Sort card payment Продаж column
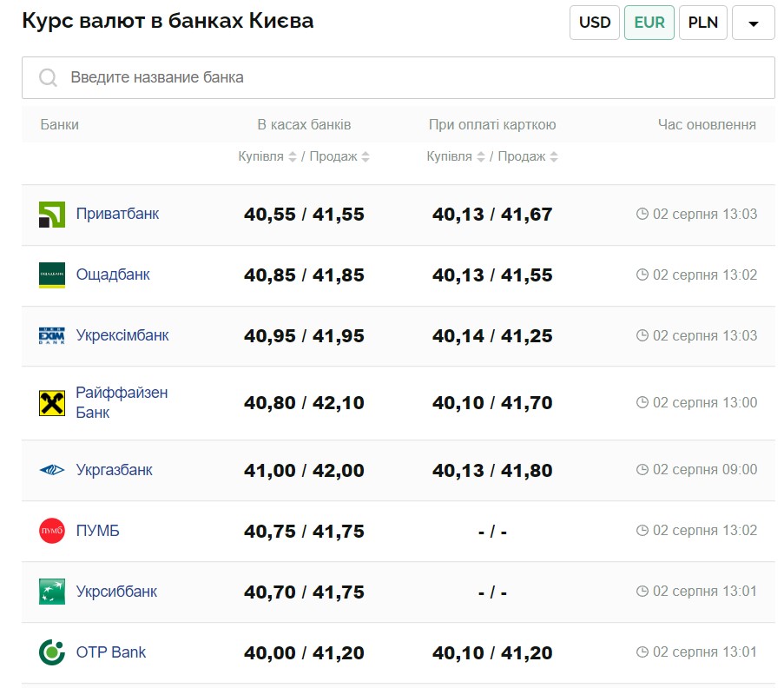The height and width of the screenshot is (688, 784). (554, 156)
